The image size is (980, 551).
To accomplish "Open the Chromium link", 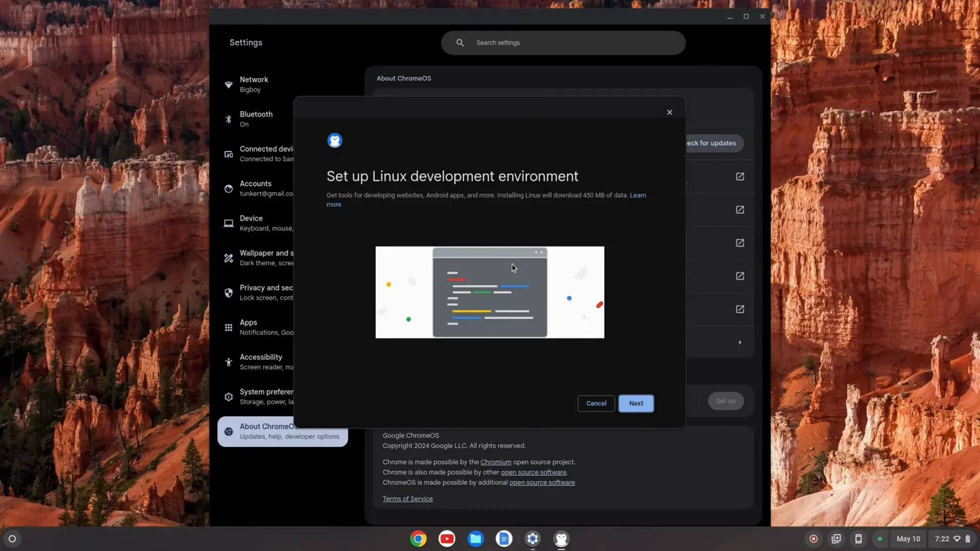I will tap(496, 462).
